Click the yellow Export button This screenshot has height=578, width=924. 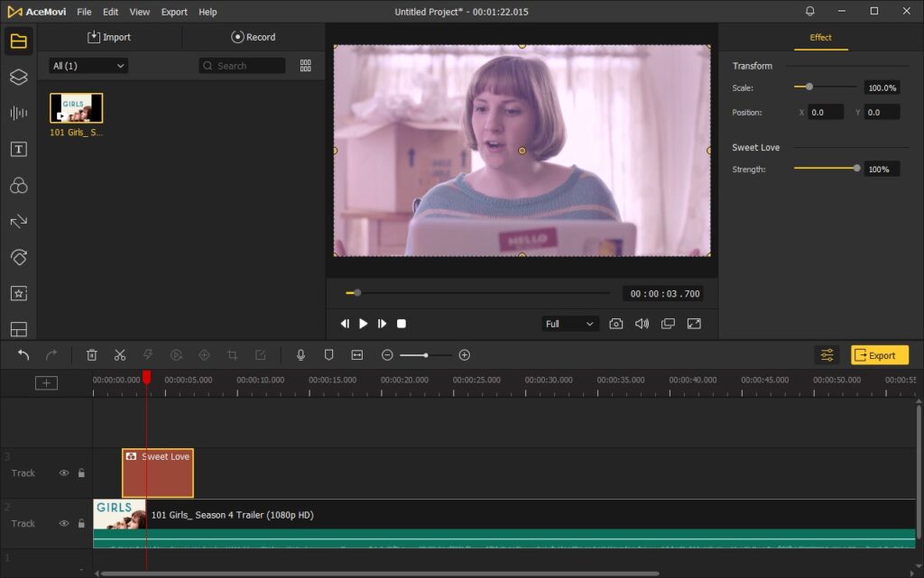(x=879, y=355)
